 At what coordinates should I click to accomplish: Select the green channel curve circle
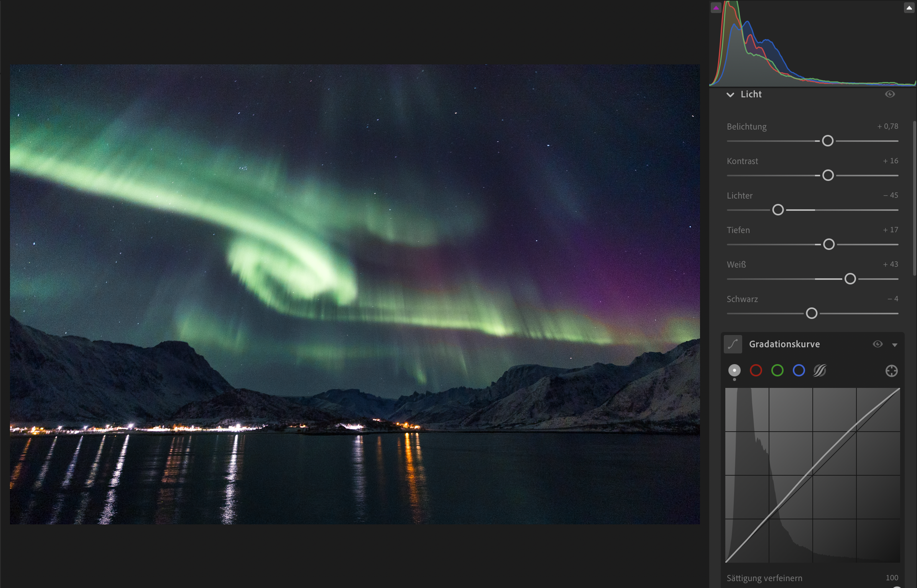click(x=777, y=371)
